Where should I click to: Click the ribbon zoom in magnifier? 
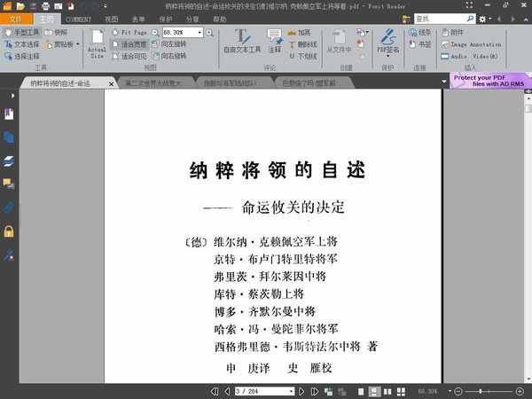point(209,33)
